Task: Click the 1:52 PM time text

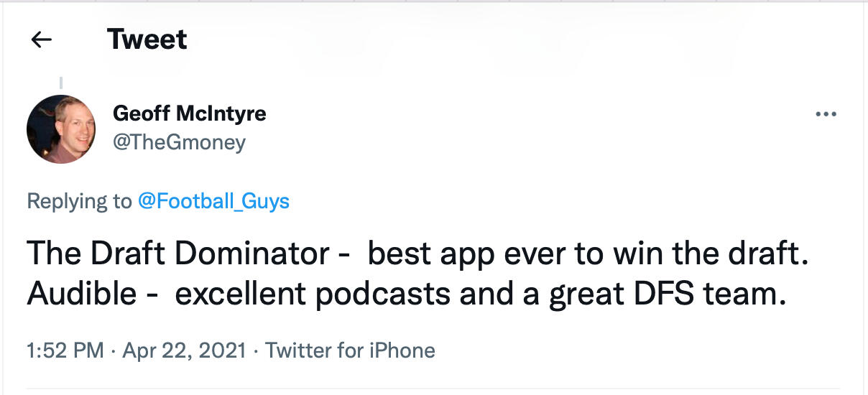Action: [65, 350]
